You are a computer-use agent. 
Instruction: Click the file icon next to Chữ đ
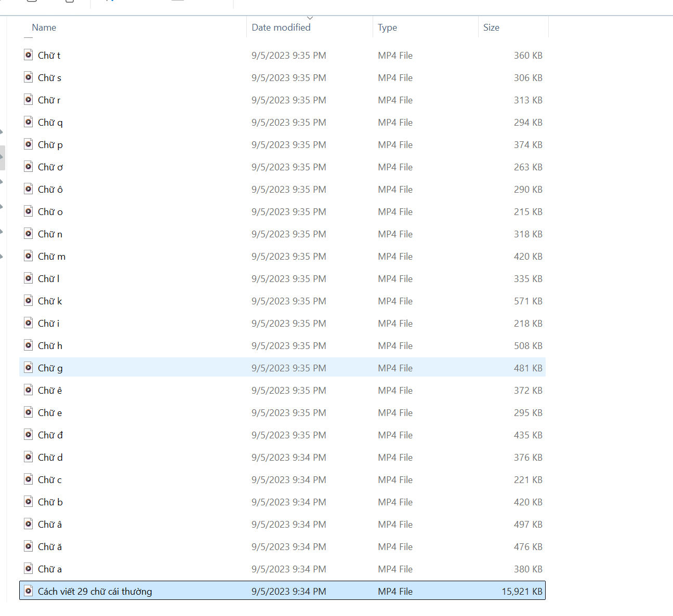click(x=29, y=434)
